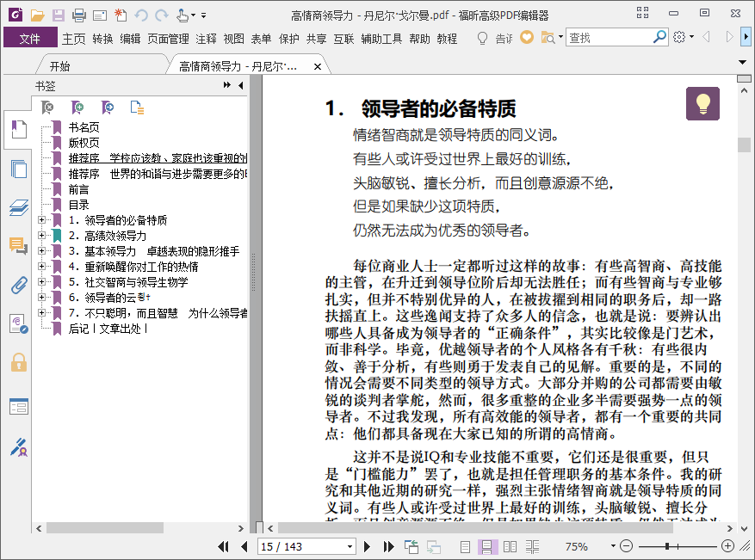755x560 pixels.
Task: Create a new PDF with the starred-page icon
Action: 121,15
